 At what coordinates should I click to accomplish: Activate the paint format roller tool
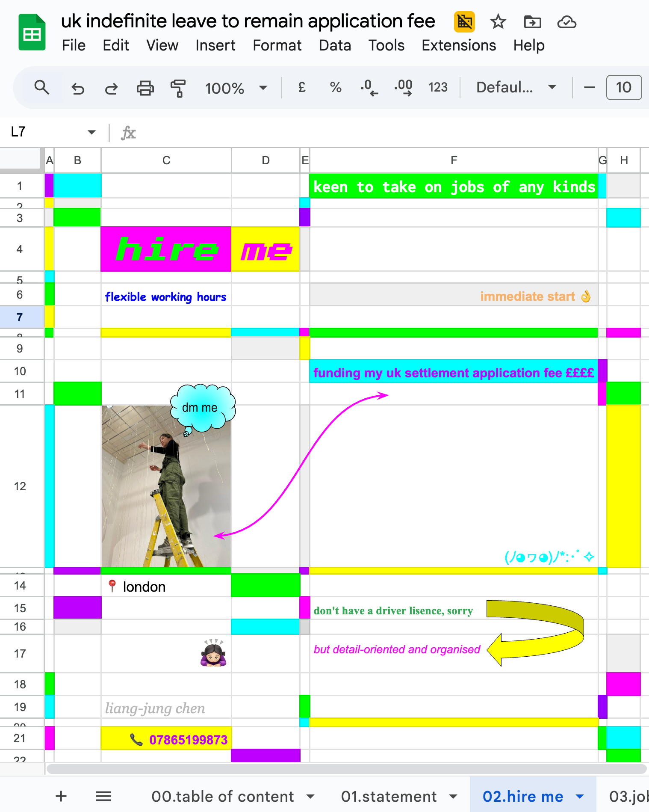point(178,88)
